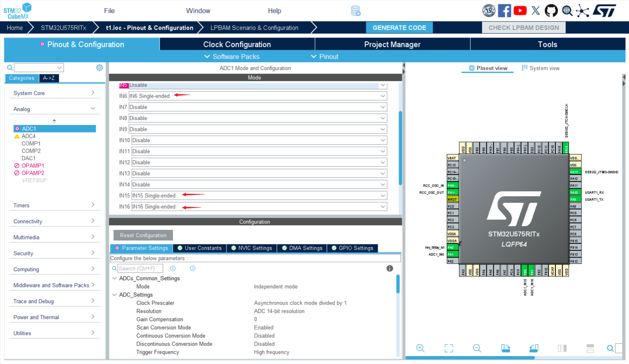This screenshot has height=364, width=629.
Task: Click the gear icon beside category search
Action: tap(100, 67)
